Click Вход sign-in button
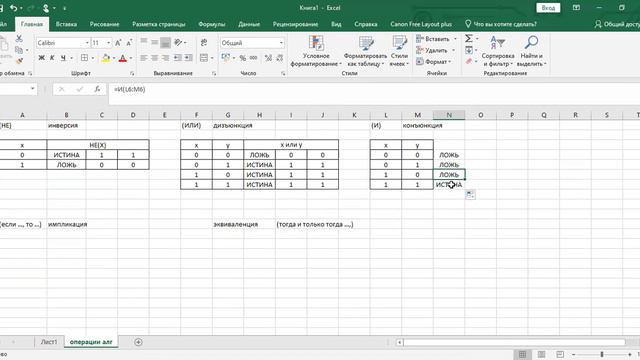 (x=548, y=8)
